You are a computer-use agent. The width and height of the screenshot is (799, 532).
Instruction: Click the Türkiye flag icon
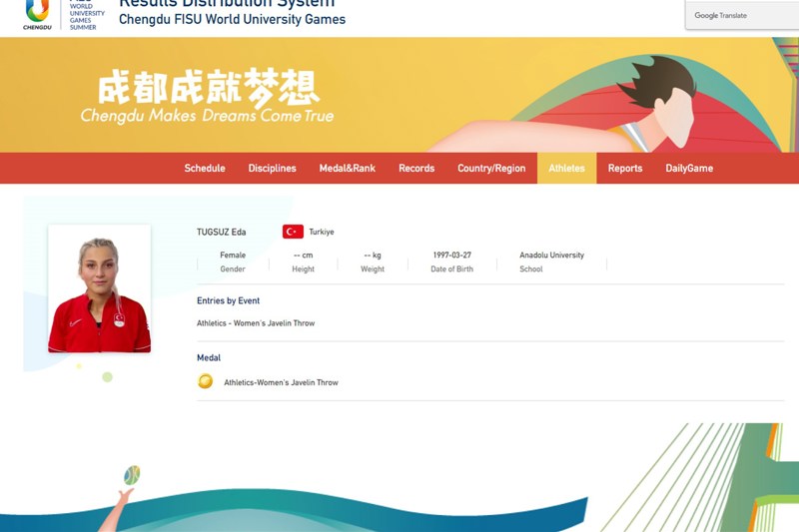pos(293,232)
